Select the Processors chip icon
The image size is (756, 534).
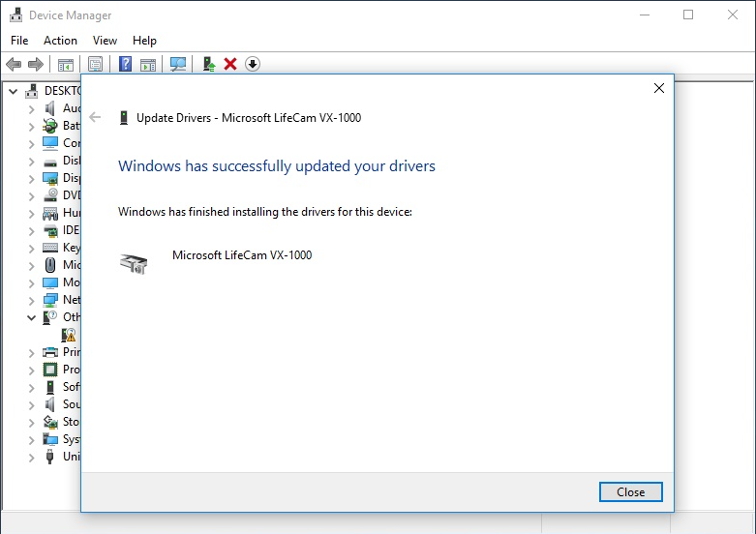coord(50,370)
